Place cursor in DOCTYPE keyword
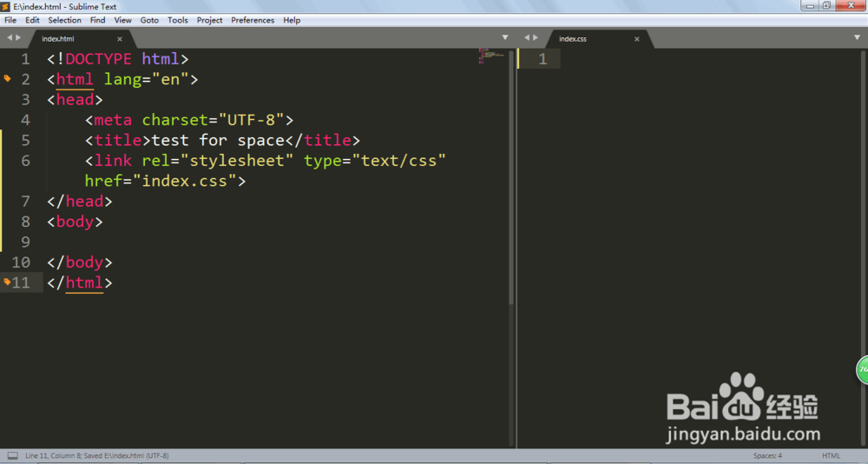This screenshot has height=464, width=868. click(99, 59)
